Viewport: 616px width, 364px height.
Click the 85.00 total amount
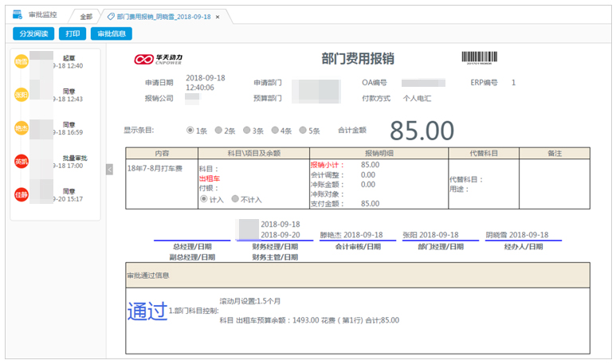422,131
